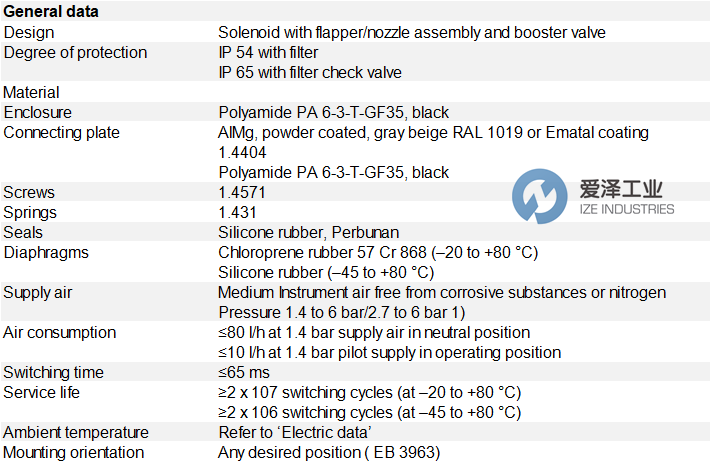Viewport: 710px width, 462px height.
Task: Select the Connecting plate label
Action: 62,132
